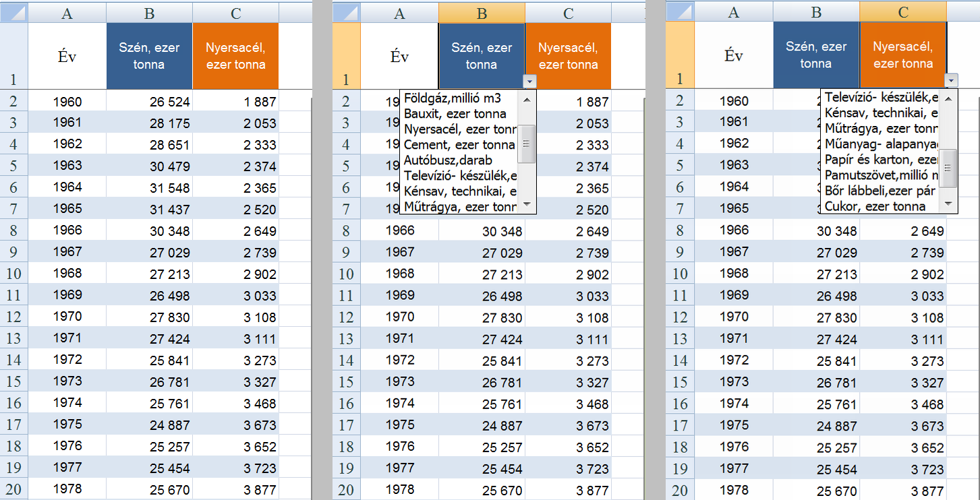Screen dimensions: 980x500
Task: Click cell '24 887' in right spreadsheet
Action: pos(816,425)
